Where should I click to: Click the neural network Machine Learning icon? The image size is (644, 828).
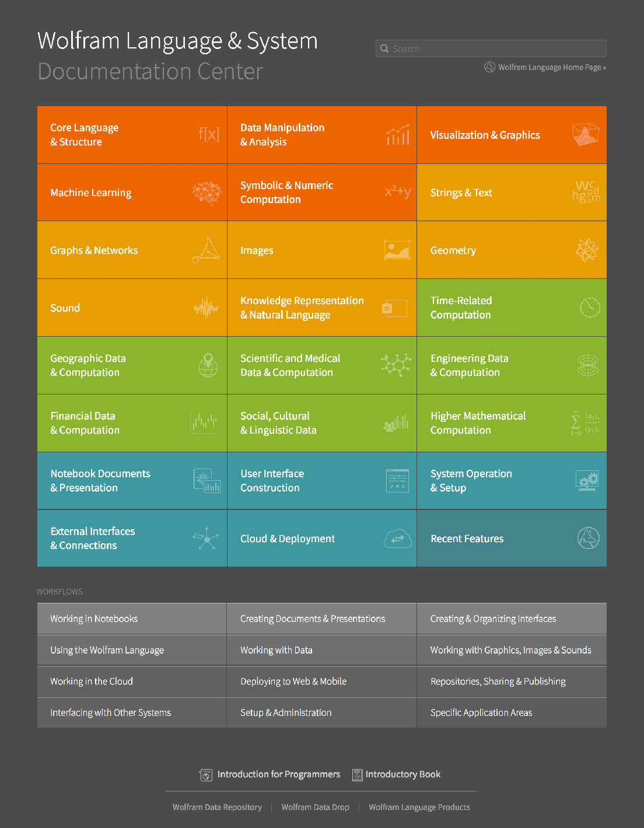(x=206, y=193)
